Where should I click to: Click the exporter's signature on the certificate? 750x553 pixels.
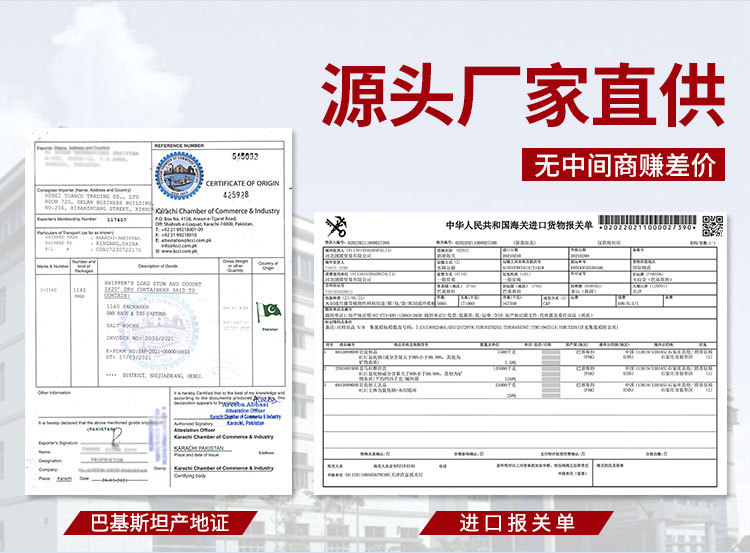pos(115,436)
